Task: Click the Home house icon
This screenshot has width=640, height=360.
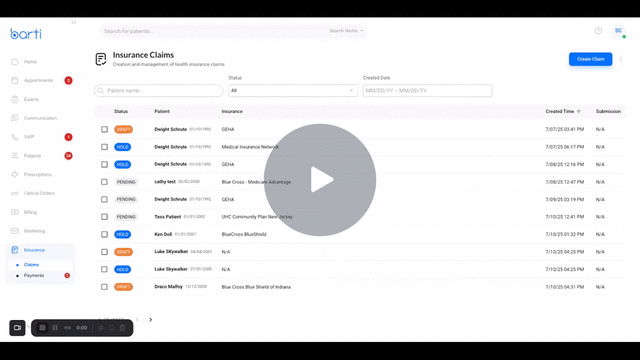Action: pyautogui.click(x=15, y=62)
